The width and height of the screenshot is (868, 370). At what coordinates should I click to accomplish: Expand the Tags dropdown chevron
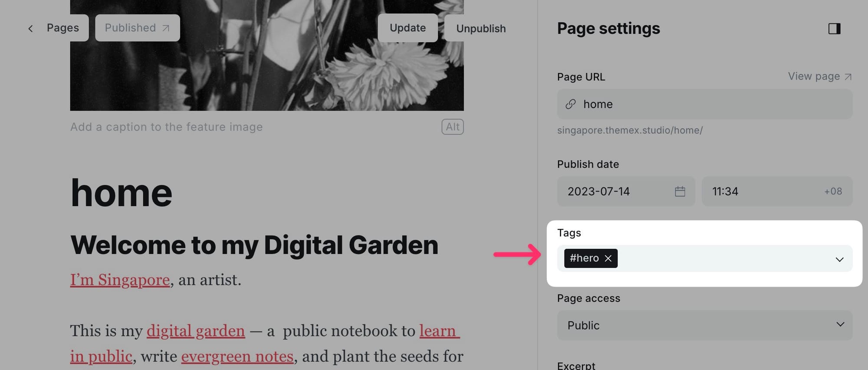(x=839, y=259)
